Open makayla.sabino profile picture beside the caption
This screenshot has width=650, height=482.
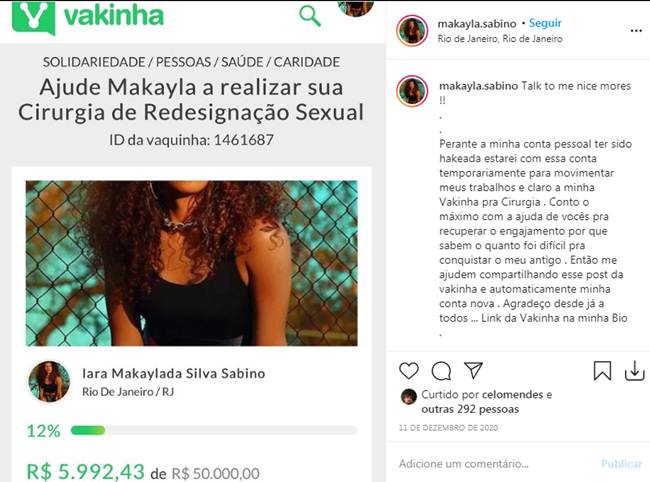point(412,91)
